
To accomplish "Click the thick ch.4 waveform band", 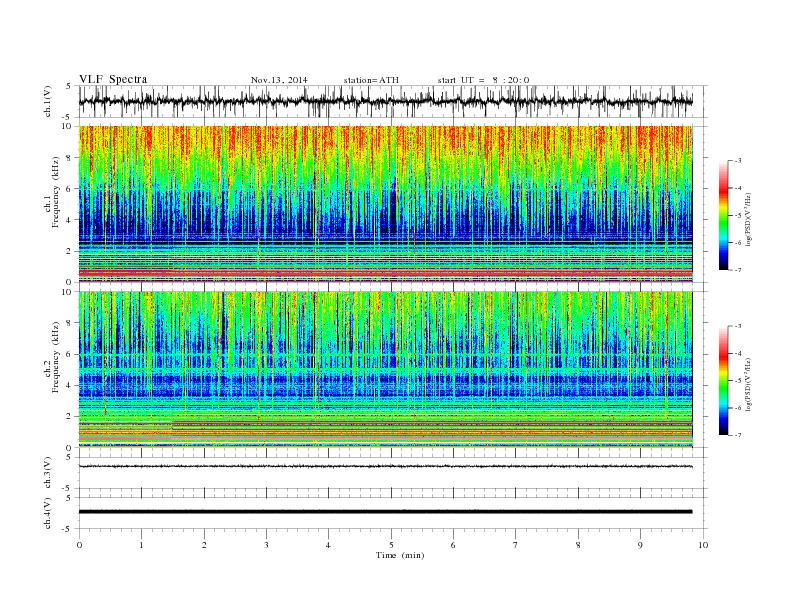I will 385,512.
